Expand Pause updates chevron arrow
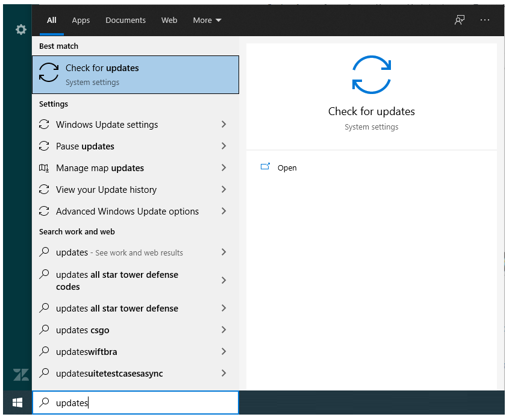Viewport: 512px width, 420px height. [x=223, y=146]
